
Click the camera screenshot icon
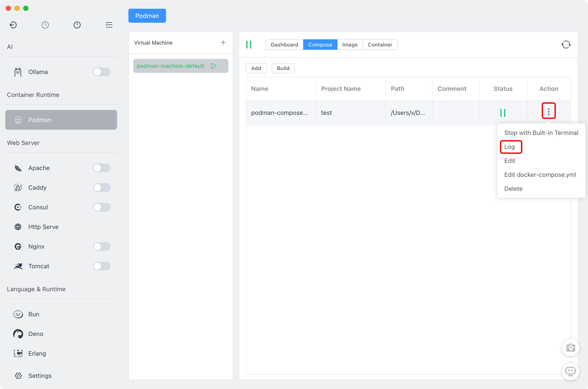click(x=570, y=347)
